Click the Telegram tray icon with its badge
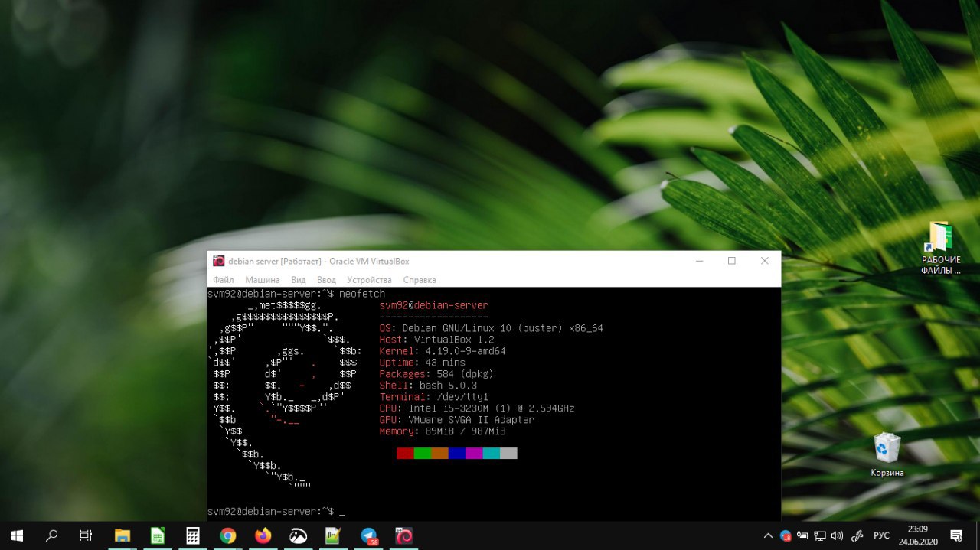980x550 pixels. pos(786,535)
